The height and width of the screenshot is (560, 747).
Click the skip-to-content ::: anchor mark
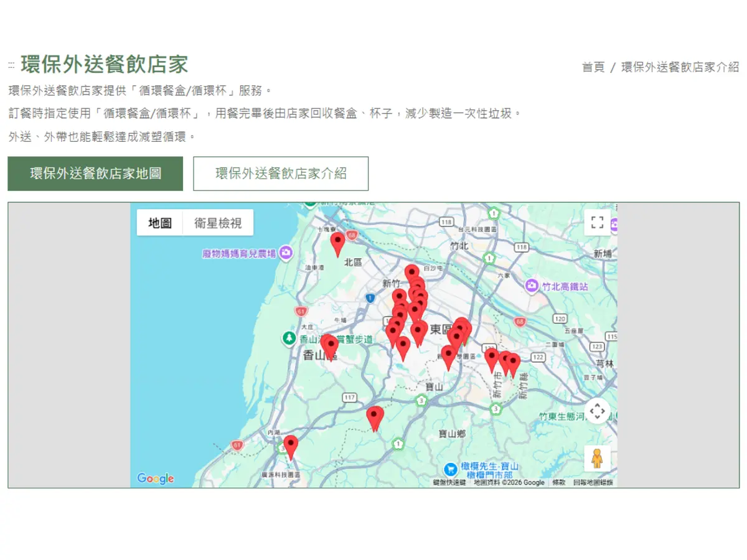11,65
